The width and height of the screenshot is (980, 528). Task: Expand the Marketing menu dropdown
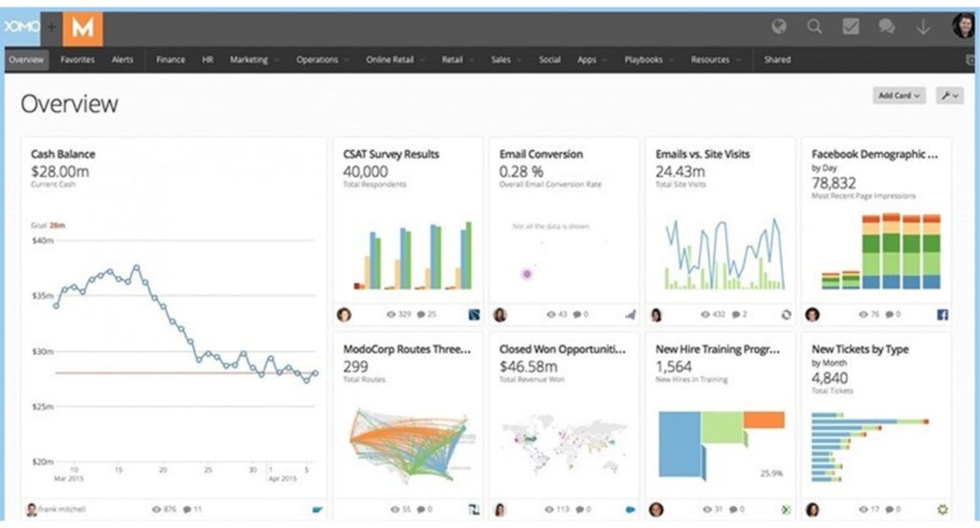(x=254, y=59)
